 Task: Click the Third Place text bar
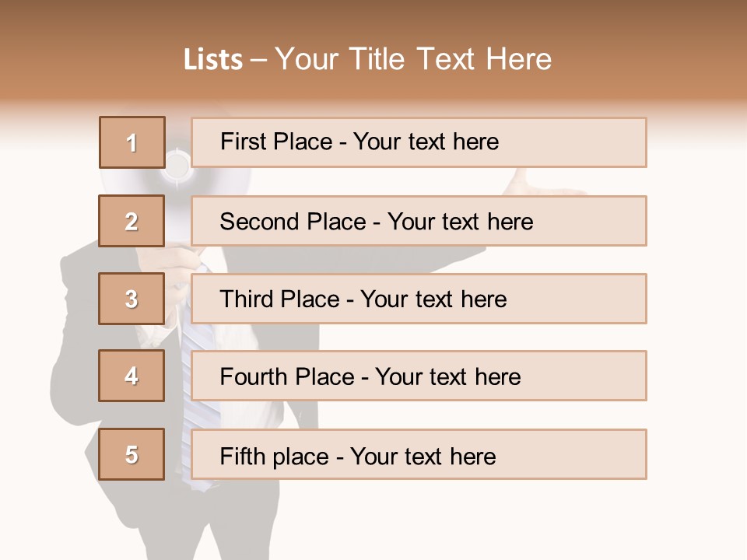tap(419, 299)
